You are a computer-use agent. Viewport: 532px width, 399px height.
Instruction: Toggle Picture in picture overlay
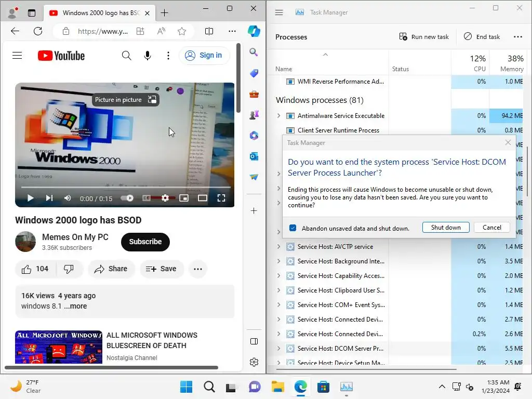click(x=126, y=100)
